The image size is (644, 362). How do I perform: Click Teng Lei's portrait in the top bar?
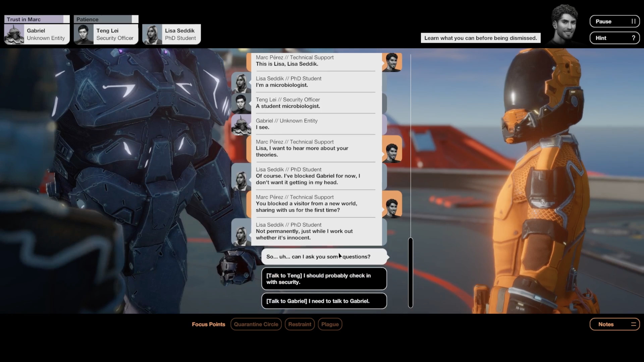[84, 34]
